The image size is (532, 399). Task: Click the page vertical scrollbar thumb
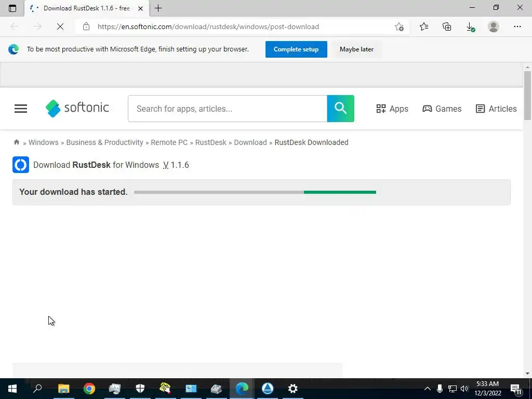[527, 96]
